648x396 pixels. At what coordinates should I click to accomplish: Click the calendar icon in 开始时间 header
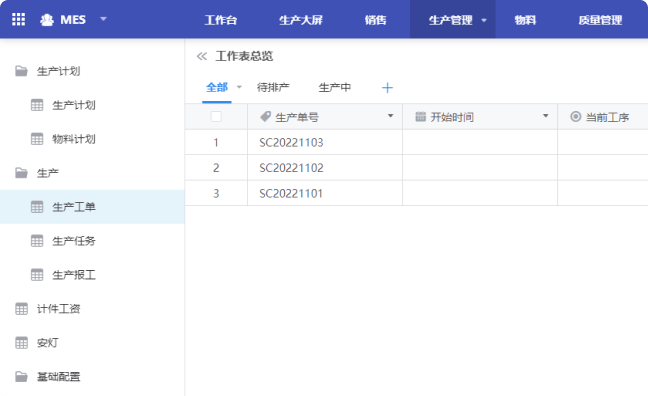pos(420,117)
